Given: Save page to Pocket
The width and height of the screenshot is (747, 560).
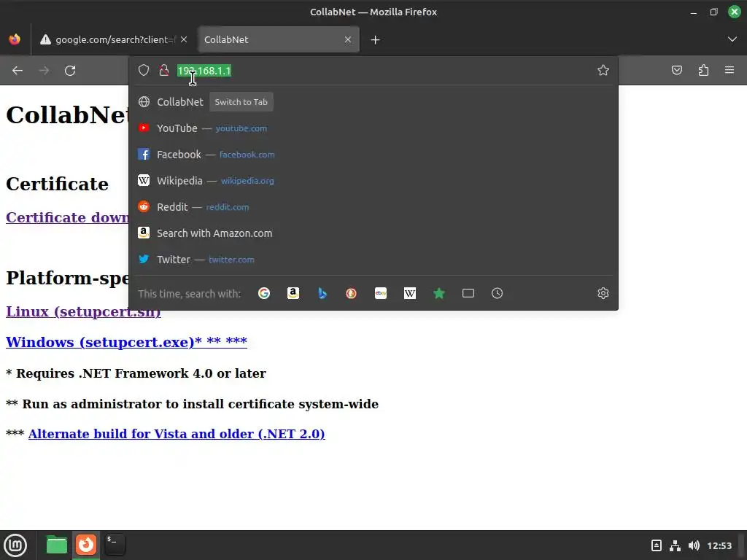Looking at the screenshot, I should (676, 71).
